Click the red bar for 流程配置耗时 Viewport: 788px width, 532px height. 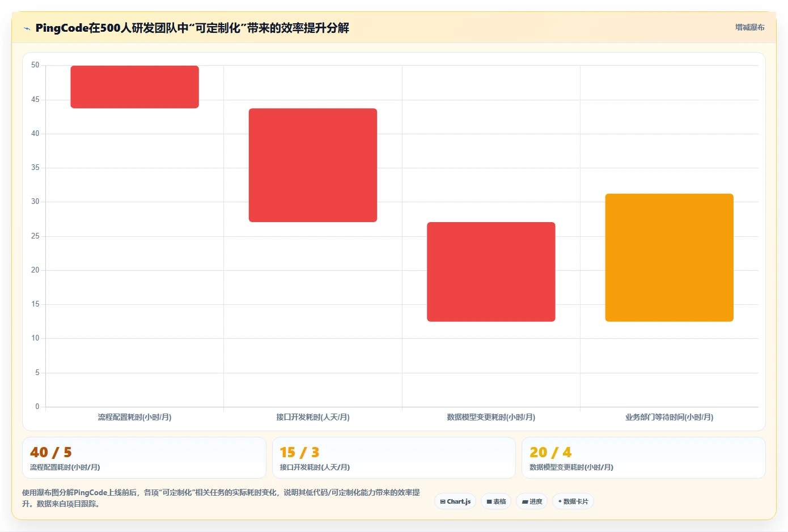pyautogui.click(x=134, y=87)
